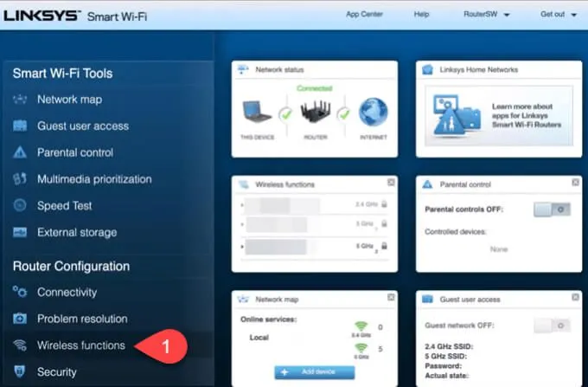Click the Wireless functions widget header icon
The width and height of the screenshot is (588, 387).
pos(243,184)
